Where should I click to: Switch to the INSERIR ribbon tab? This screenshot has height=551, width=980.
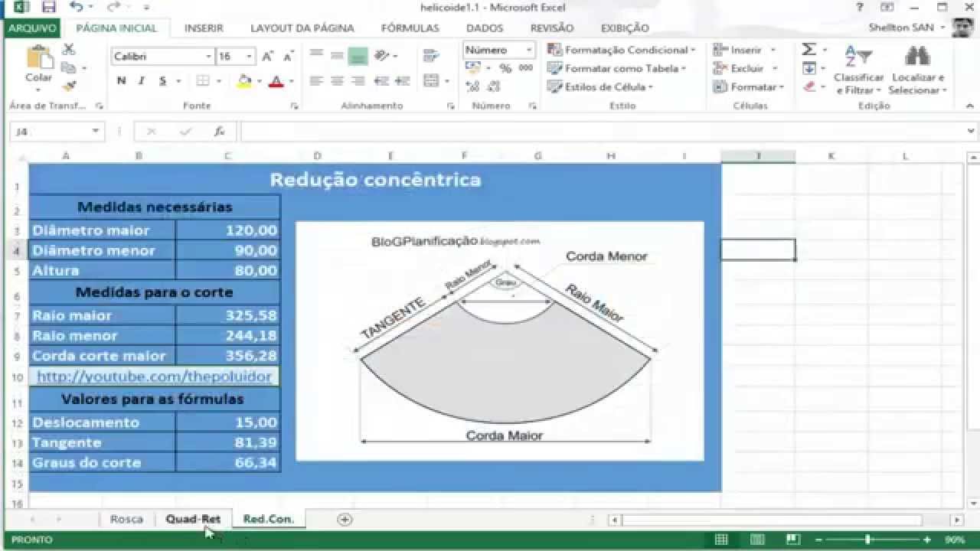204,28
